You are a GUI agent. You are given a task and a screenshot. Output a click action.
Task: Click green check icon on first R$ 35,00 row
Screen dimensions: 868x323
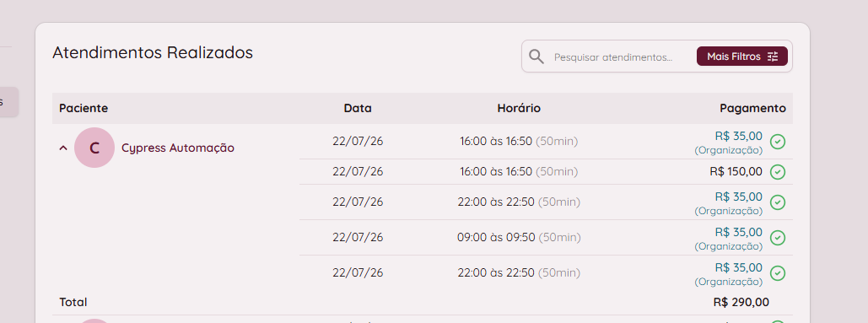(778, 142)
